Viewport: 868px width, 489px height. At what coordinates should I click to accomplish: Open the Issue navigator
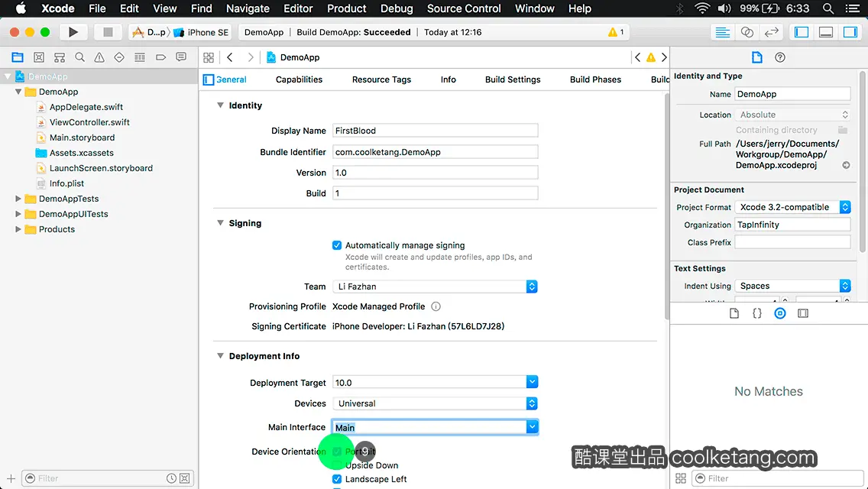click(99, 57)
